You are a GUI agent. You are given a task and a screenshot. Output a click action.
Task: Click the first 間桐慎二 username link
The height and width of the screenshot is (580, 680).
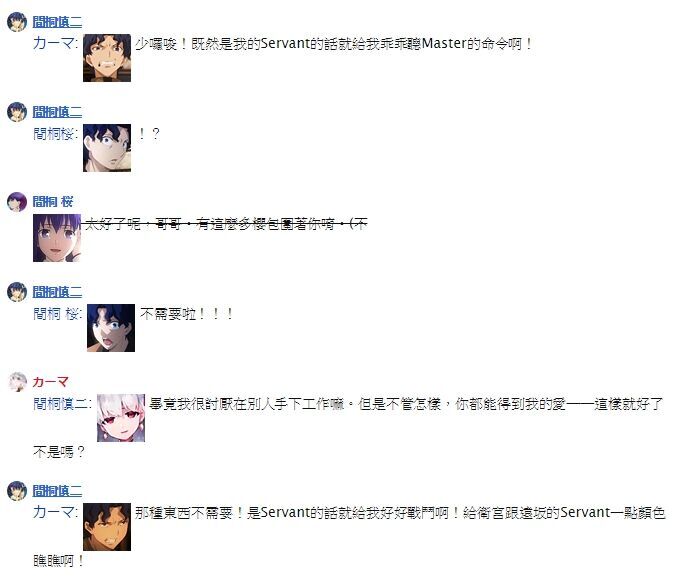coord(57,22)
